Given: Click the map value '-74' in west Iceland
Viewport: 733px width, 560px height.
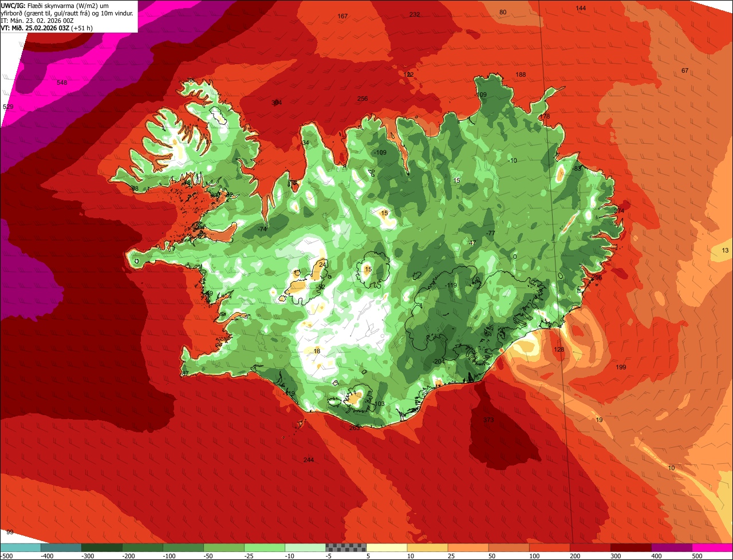Looking at the screenshot, I should [x=262, y=229].
